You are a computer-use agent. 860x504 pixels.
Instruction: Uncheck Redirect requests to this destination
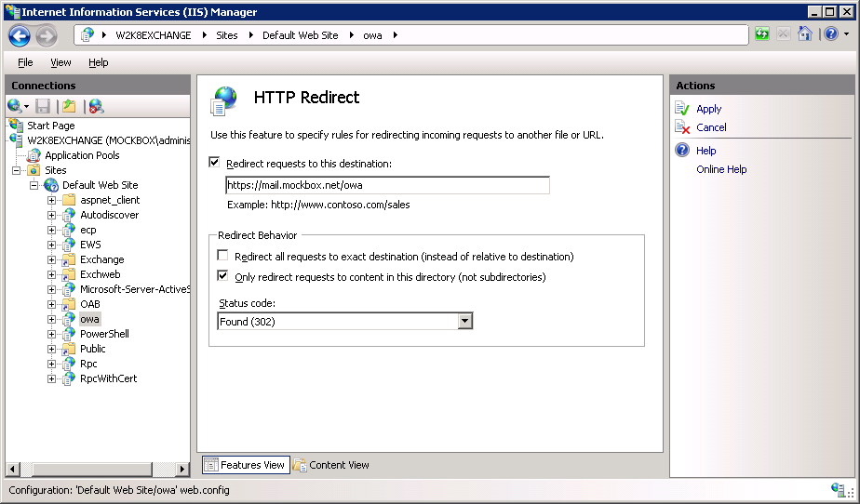214,163
